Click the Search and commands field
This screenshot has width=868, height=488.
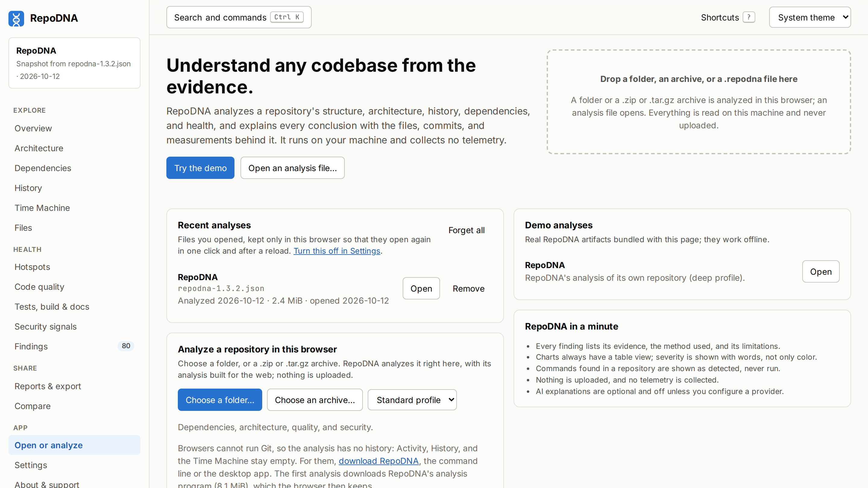(239, 17)
